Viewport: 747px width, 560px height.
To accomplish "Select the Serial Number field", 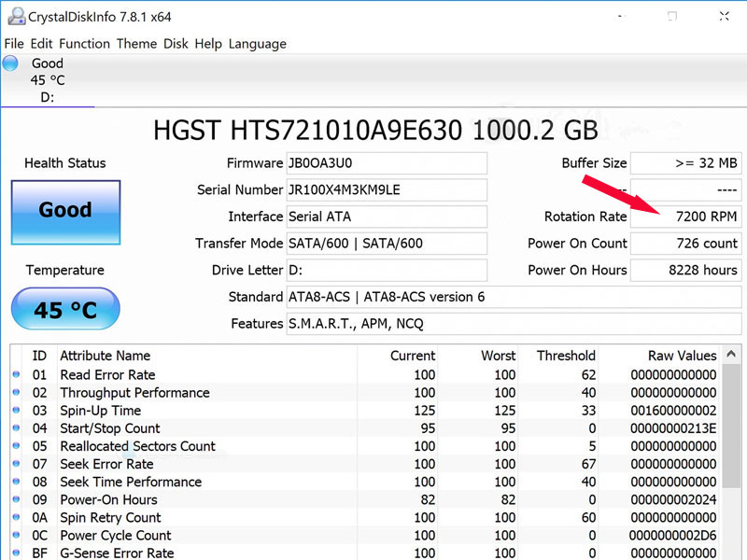I will pyautogui.click(x=387, y=189).
